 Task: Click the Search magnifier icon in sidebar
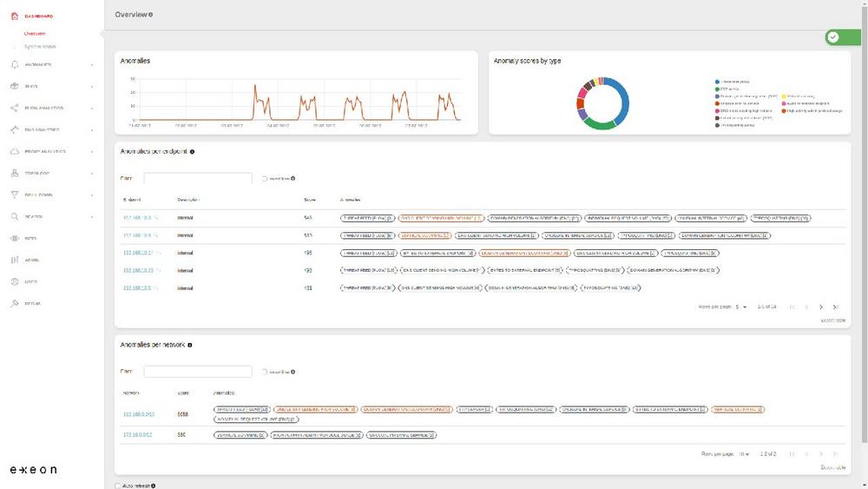(14, 216)
